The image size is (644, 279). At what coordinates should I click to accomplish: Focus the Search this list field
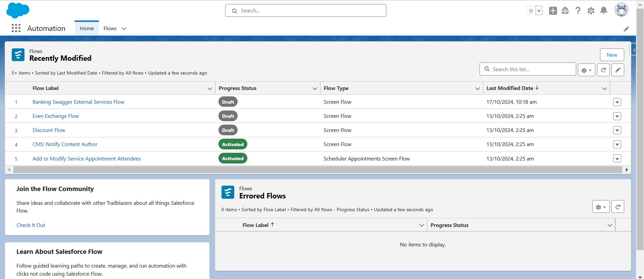pyautogui.click(x=528, y=69)
